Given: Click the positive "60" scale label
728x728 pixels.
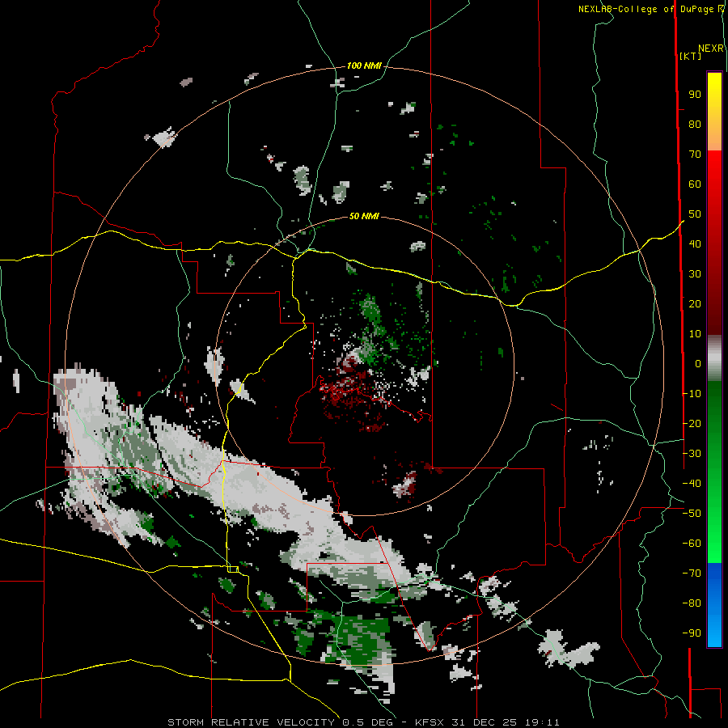Looking at the screenshot, I should tap(695, 184).
